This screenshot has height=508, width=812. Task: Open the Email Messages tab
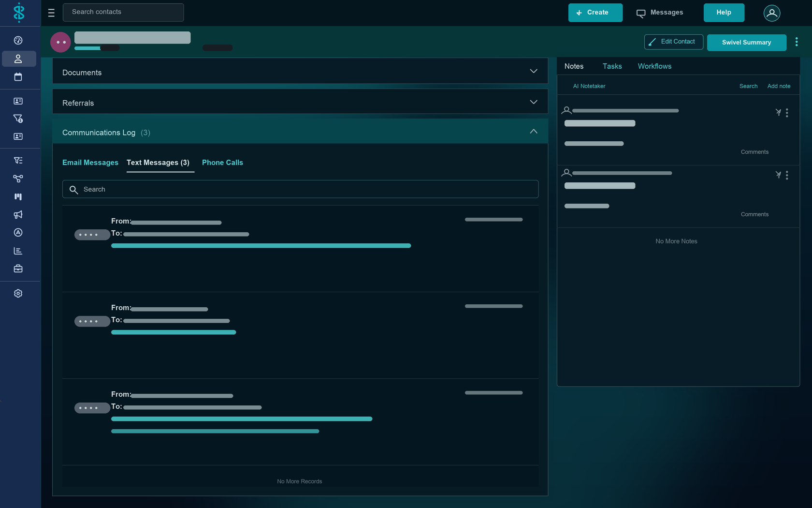click(x=90, y=163)
